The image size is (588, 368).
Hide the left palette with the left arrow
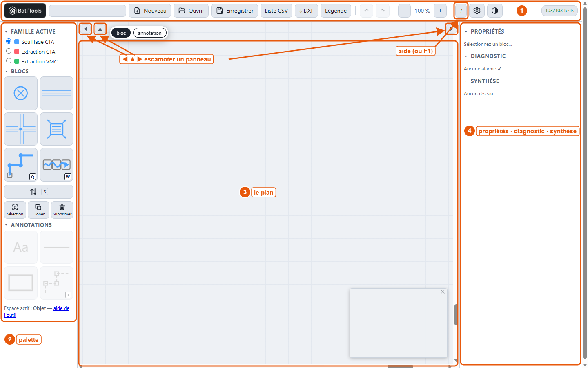(x=85, y=29)
